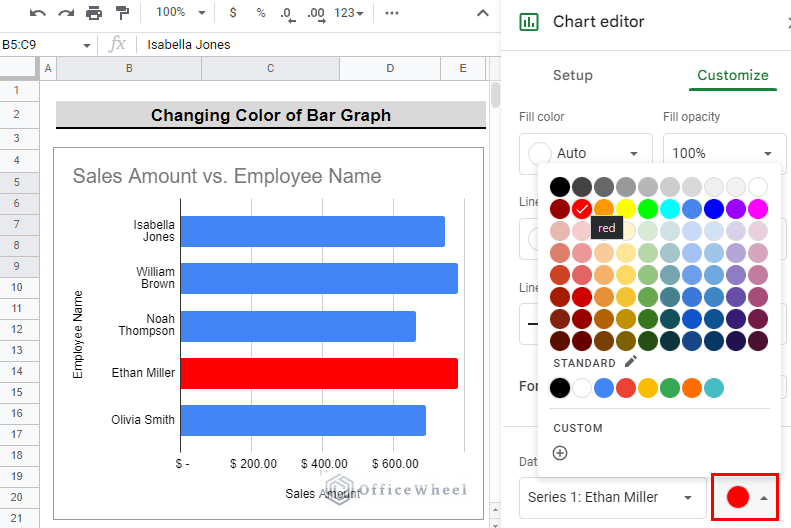Open the 123 number format menu
The height and width of the screenshot is (528, 791).
[x=349, y=13]
